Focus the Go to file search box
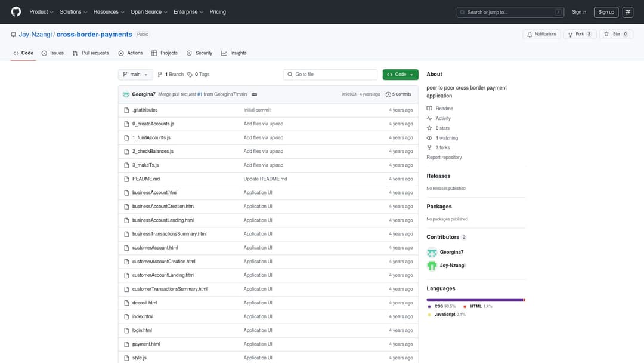This screenshot has height=363, width=644. click(330, 75)
